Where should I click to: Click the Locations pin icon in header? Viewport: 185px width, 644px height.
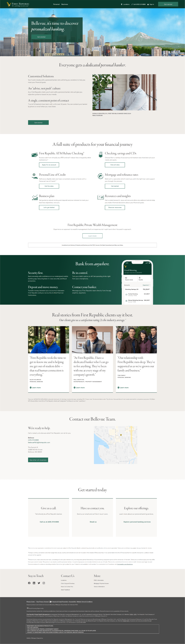(122, 4)
